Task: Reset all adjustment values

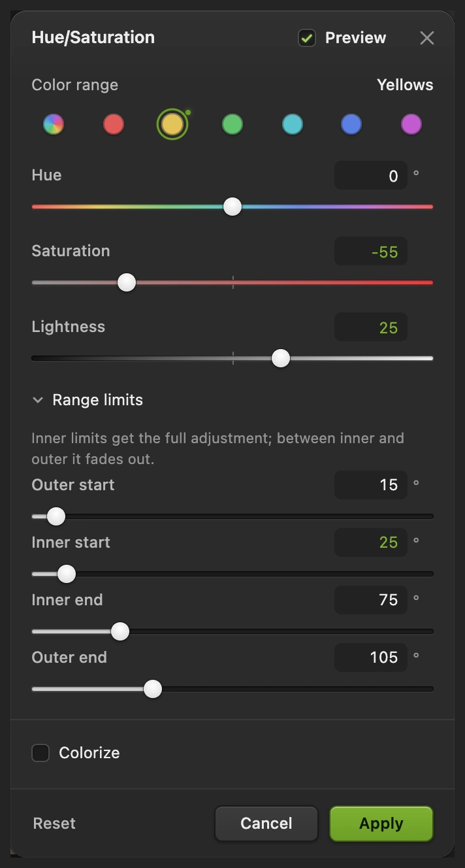Action: [54, 824]
